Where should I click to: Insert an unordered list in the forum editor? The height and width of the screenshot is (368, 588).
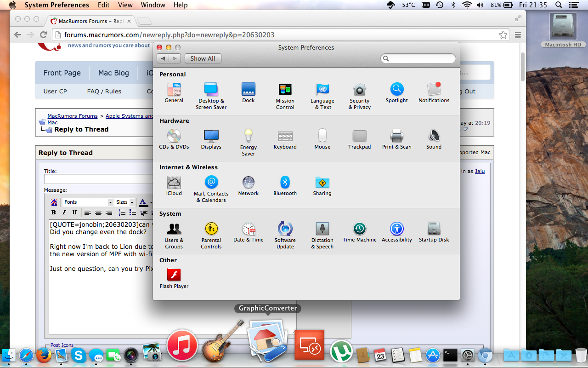[x=133, y=213]
